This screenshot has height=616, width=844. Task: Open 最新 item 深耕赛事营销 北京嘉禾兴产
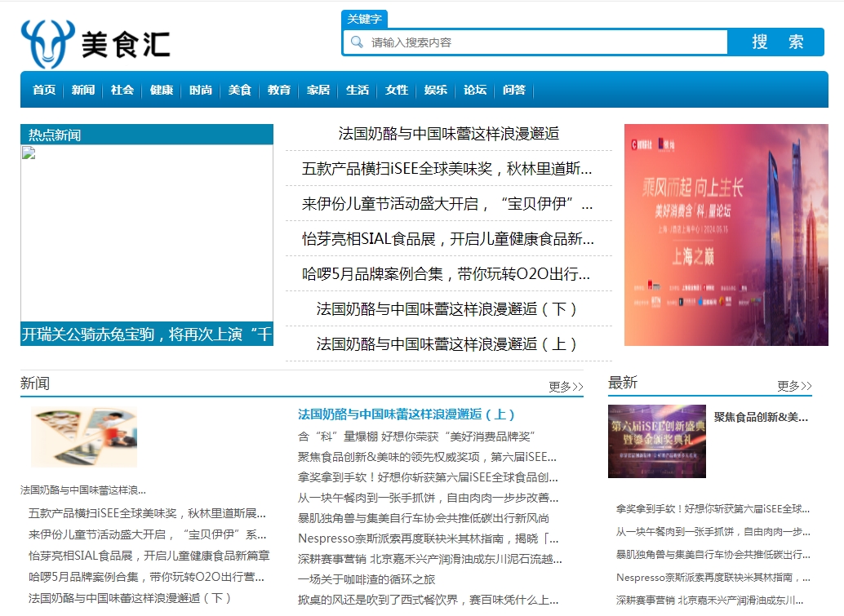pyautogui.click(x=710, y=600)
